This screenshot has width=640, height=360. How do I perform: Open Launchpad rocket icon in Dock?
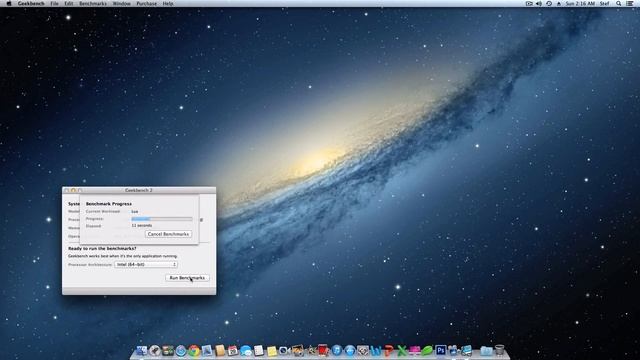pos(155,350)
